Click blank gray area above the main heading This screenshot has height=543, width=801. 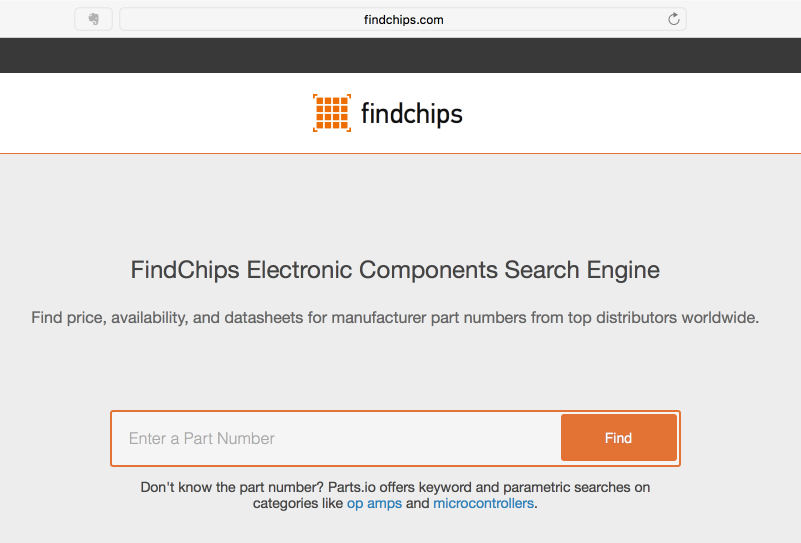[400, 200]
